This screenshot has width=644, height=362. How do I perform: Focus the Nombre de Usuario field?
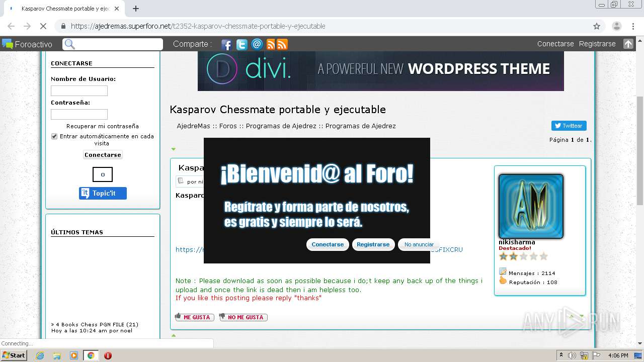[79, 90]
